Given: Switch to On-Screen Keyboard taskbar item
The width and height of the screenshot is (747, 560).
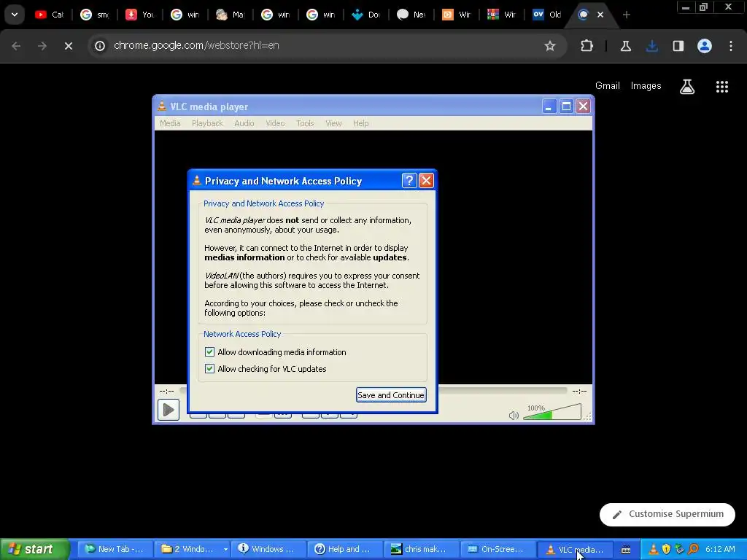Looking at the screenshot, I should [x=498, y=549].
